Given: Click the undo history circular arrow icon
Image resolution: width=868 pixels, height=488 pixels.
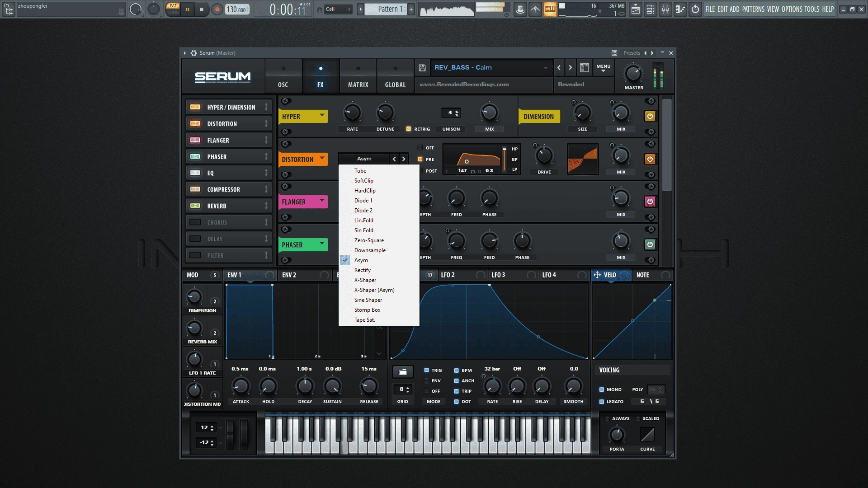Looking at the screenshot, I should [x=695, y=9].
